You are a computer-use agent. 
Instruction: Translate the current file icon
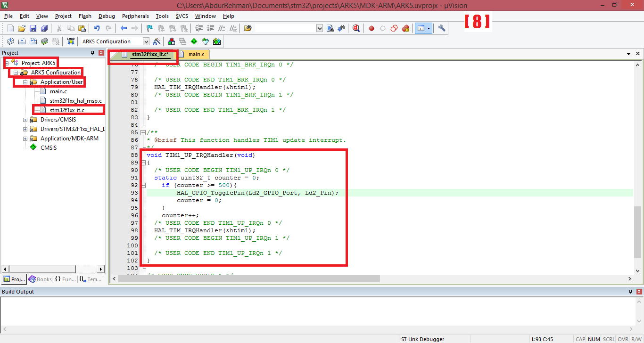click(x=10, y=41)
